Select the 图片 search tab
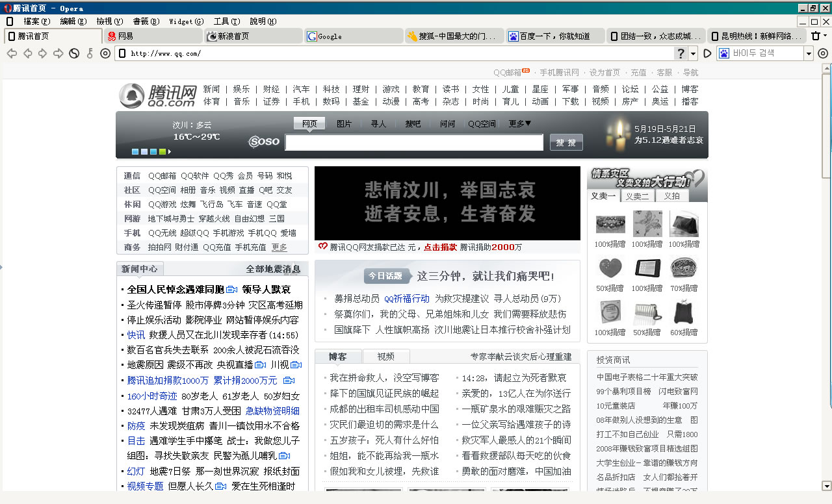This screenshot has height=504, width=832. 344,123
